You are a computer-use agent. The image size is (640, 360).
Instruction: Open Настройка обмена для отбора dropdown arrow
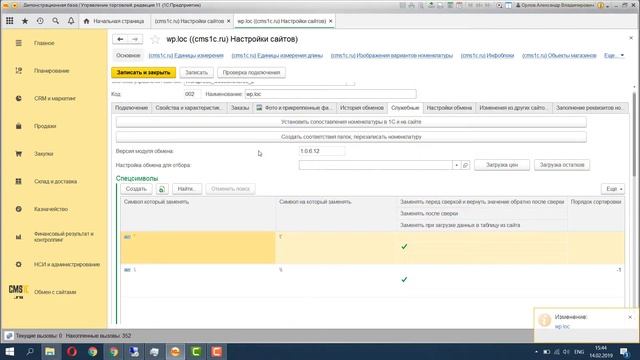click(x=456, y=165)
